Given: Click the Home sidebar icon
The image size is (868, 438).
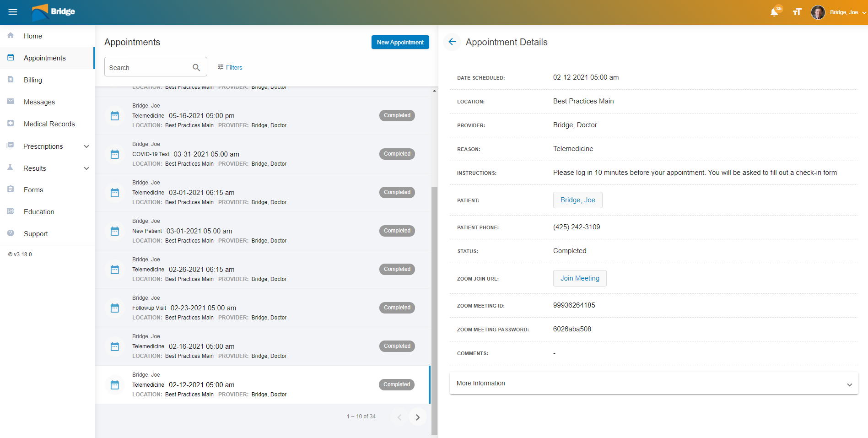Looking at the screenshot, I should pos(11,35).
